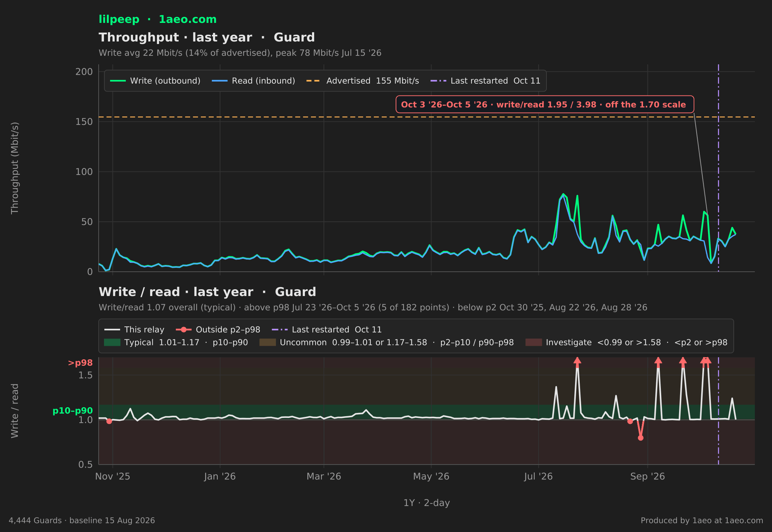772x532 pixels.
Task: Click the red off-the-scale annotation box
Action: click(545, 104)
